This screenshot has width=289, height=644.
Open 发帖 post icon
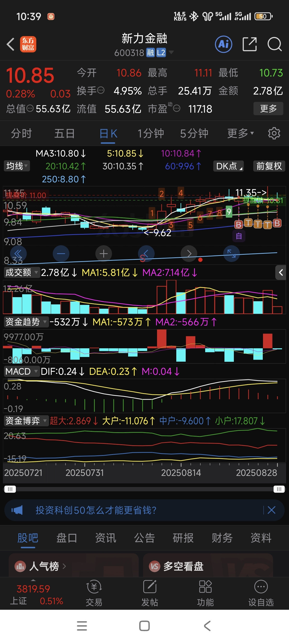(150, 593)
